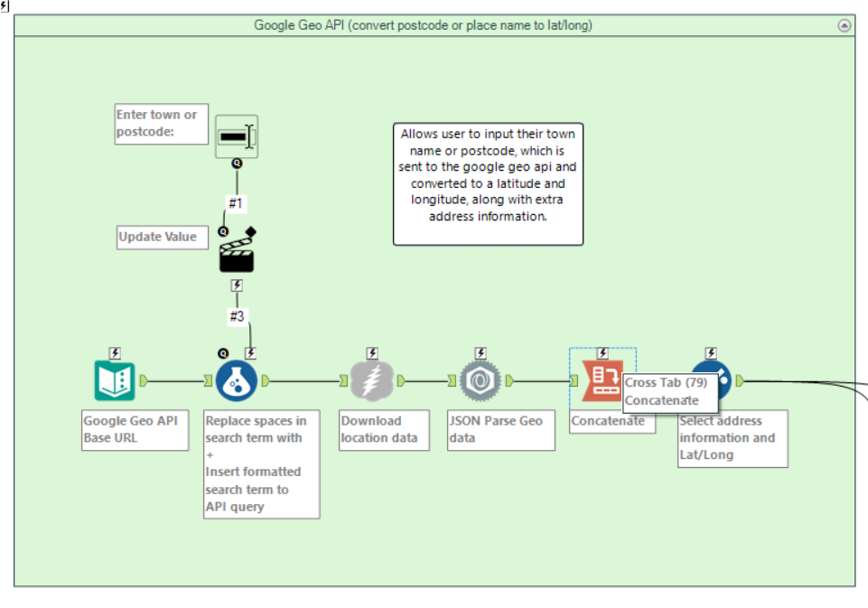The width and height of the screenshot is (868, 608).
Task: Click the Update Value annotation box
Action: point(161,237)
